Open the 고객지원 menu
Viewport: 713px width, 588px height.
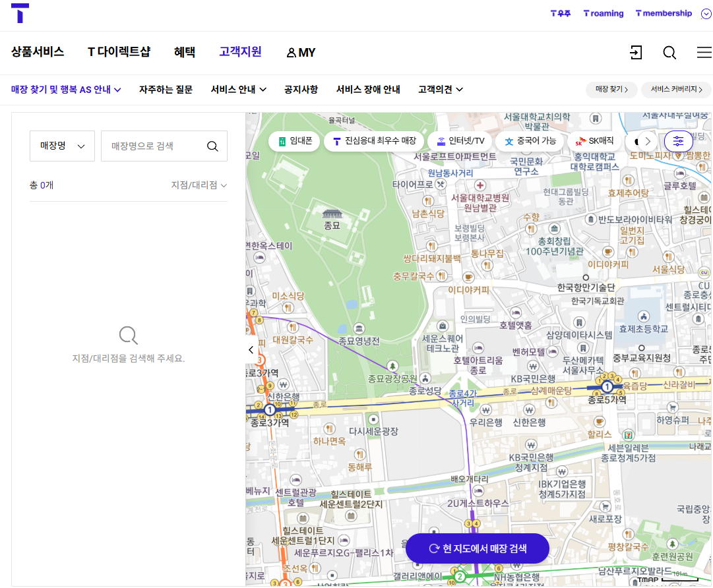(240, 52)
